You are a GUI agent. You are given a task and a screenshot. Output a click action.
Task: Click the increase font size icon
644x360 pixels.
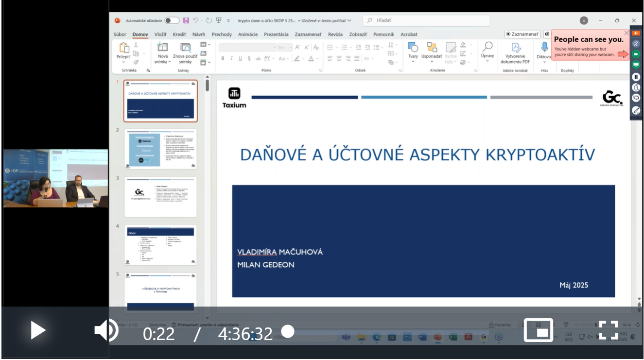tap(298, 47)
